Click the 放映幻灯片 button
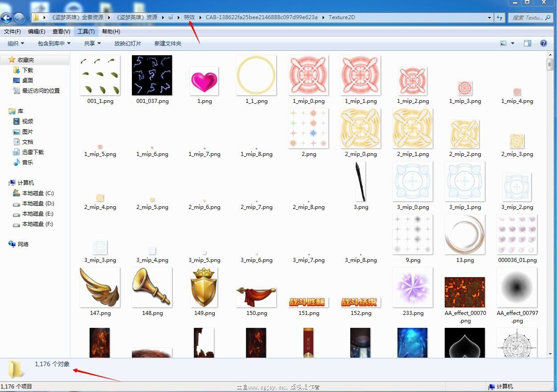The image size is (557, 392). [x=127, y=43]
